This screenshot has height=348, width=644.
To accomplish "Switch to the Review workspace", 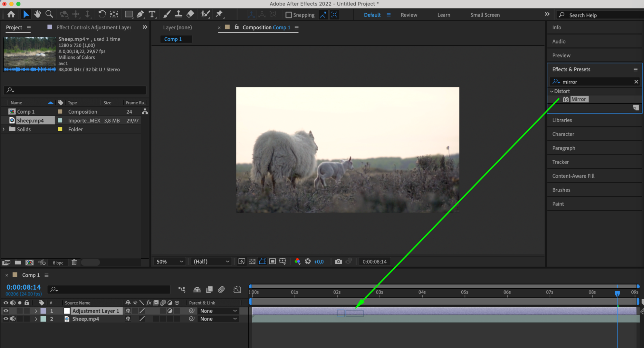I will click(x=409, y=15).
